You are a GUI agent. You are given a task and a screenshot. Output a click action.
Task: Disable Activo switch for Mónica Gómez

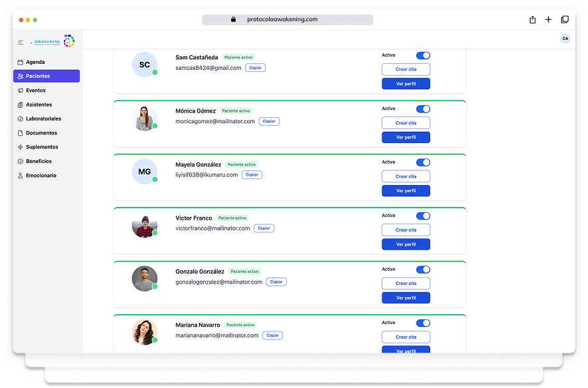tap(423, 108)
